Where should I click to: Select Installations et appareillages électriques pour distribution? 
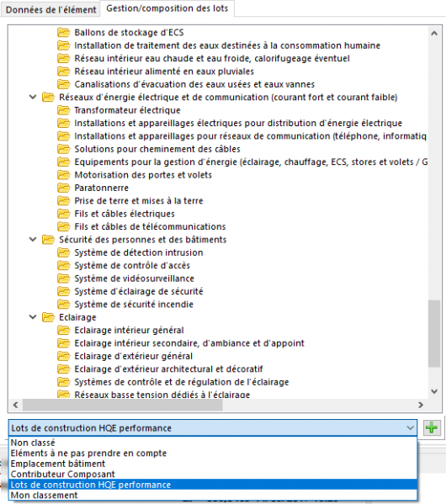[238, 123]
